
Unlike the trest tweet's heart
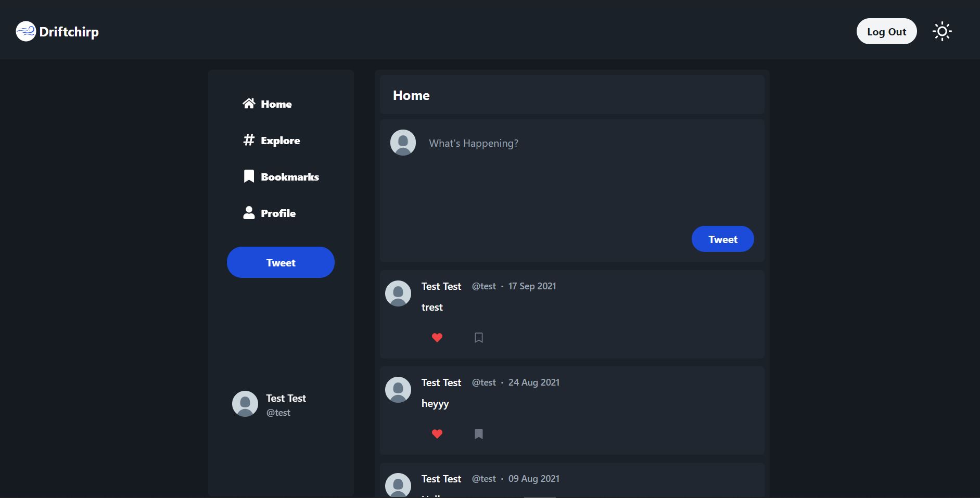tap(437, 338)
